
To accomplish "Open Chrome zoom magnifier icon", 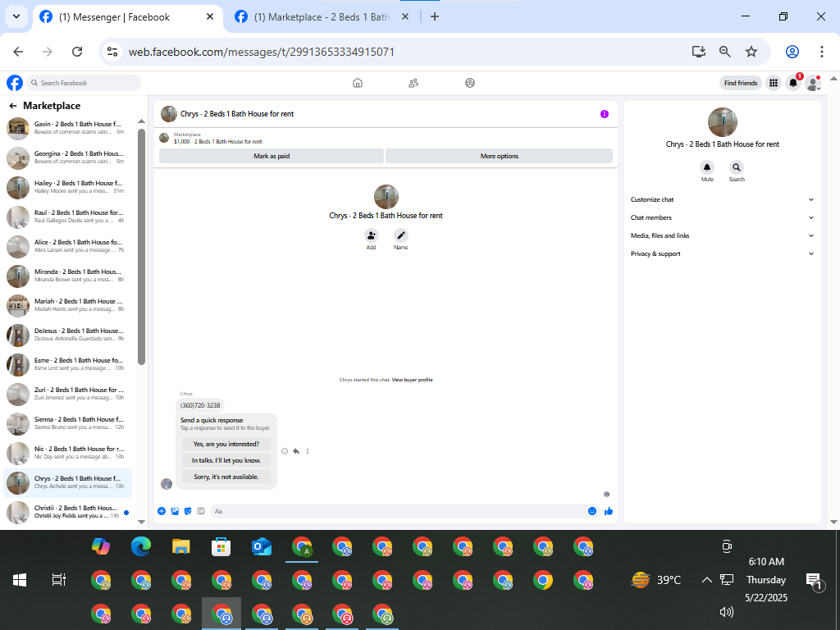I will pyautogui.click(x=725, y=52).
